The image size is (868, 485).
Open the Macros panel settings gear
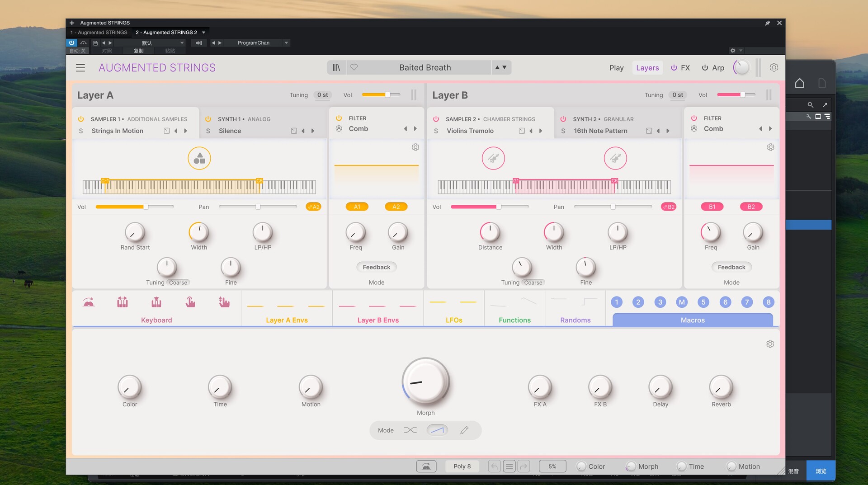click(770, 344)
